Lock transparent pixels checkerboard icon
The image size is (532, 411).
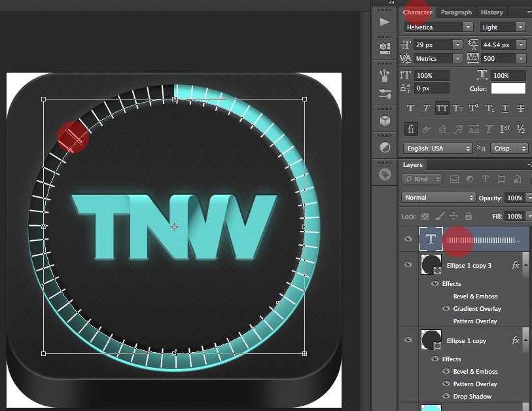click(x=425, y=216)
